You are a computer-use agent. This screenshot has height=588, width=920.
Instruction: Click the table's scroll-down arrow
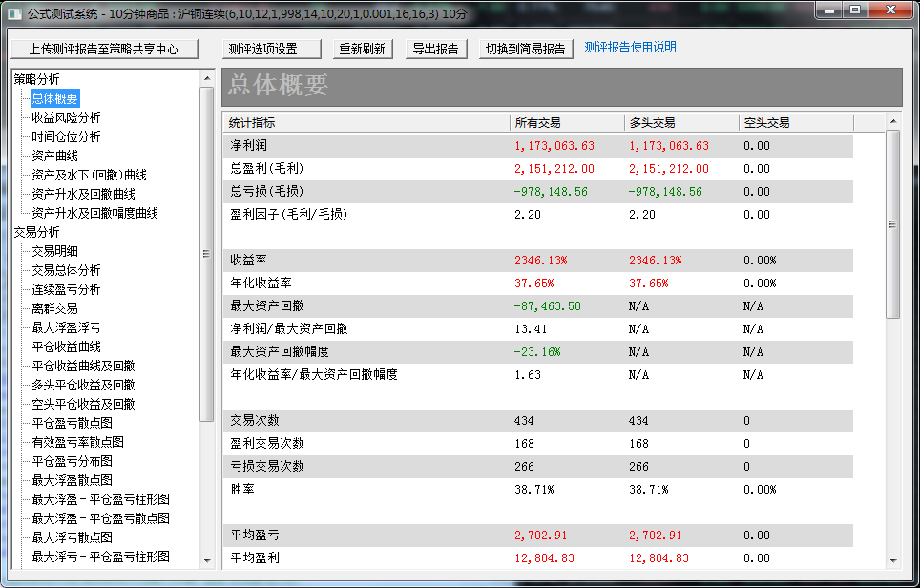click(x=893, y=560)
